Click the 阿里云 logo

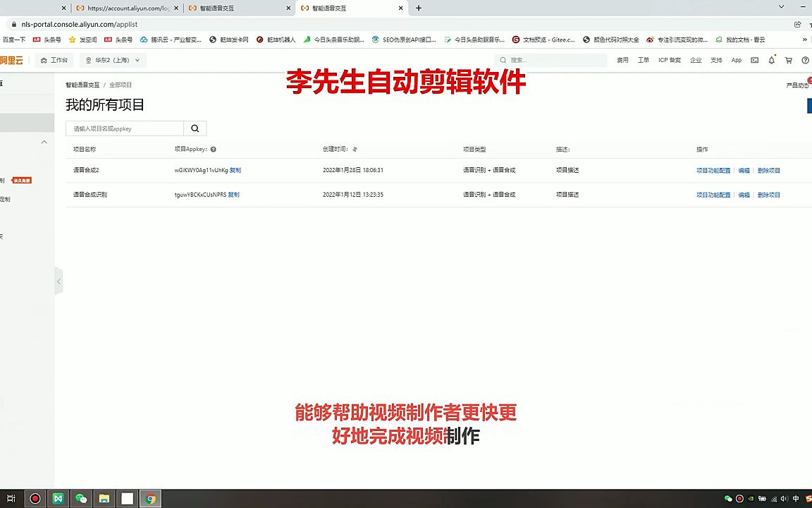(12, 60)
